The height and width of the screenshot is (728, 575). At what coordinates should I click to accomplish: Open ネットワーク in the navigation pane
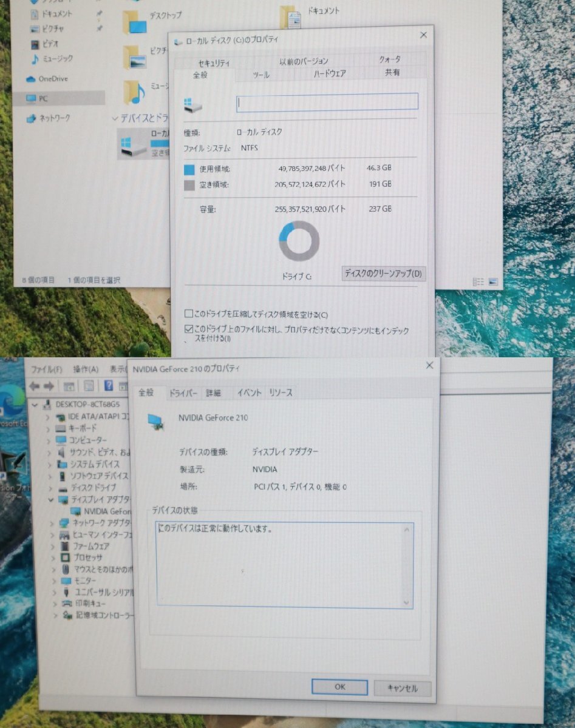(55, 118)
